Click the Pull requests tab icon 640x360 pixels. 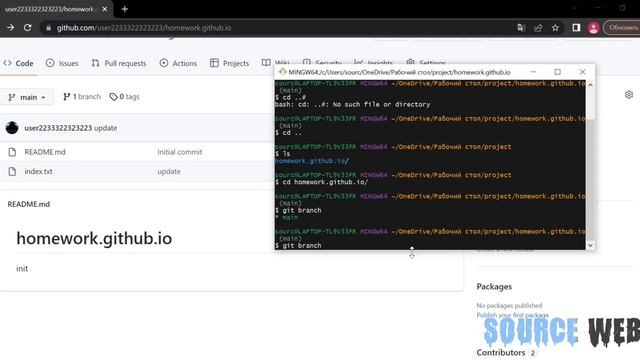coord(96,63)
